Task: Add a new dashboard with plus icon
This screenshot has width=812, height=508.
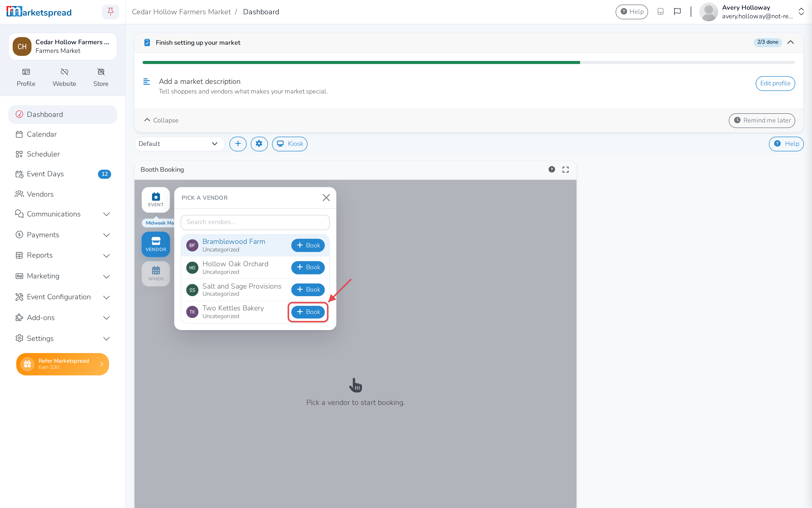Action: point(238,144)
